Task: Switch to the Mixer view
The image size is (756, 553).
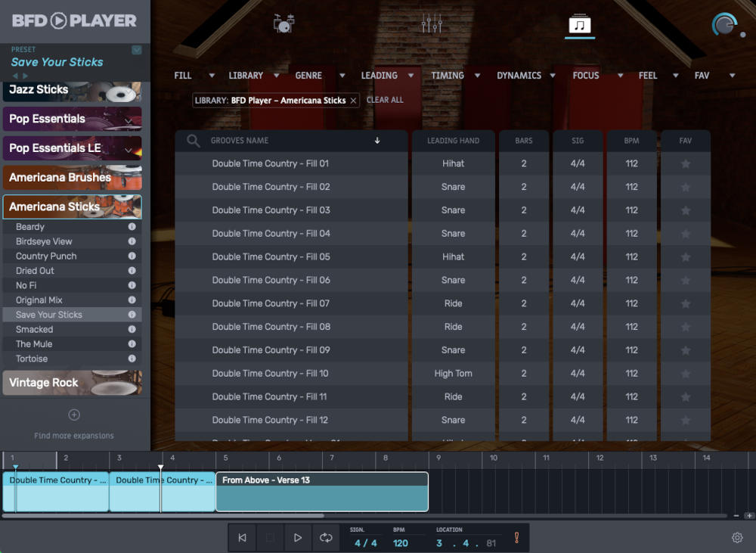Action: point(432,23)
